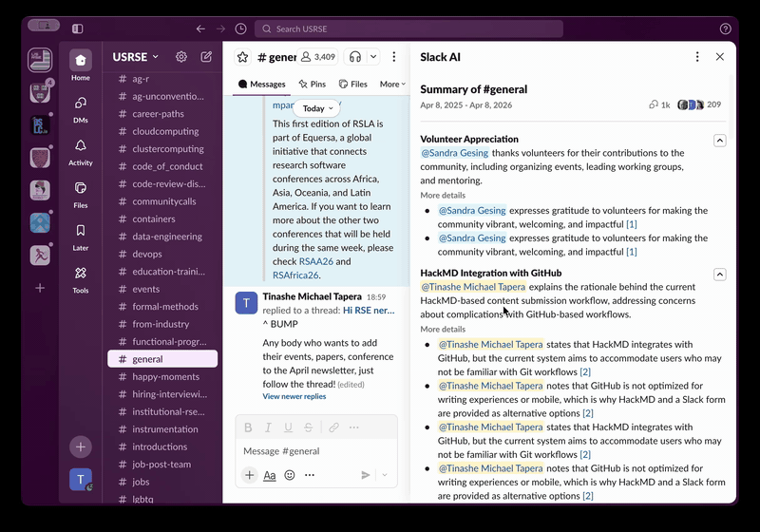Screen dimensions: 760x532
Task: Star the #general channel
Action: 243,57
